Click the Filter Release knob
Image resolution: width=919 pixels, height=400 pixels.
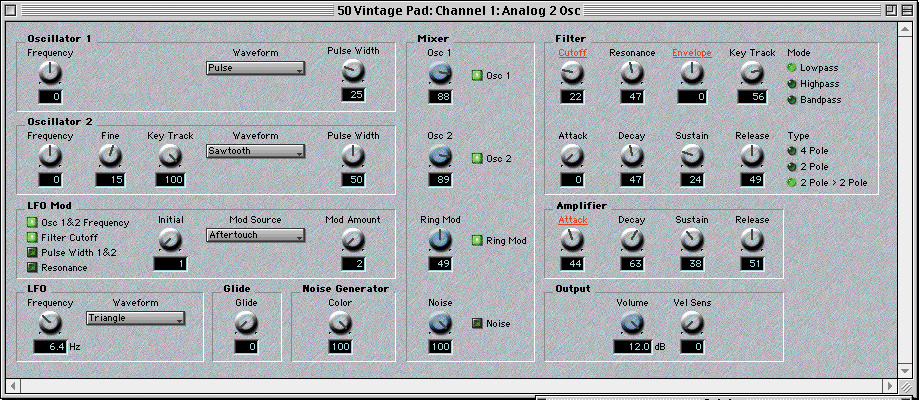752,156
